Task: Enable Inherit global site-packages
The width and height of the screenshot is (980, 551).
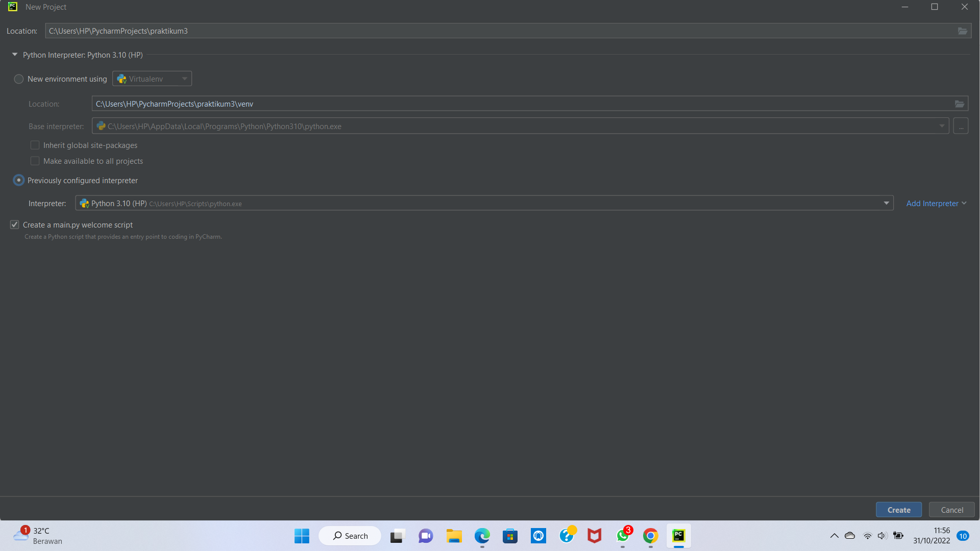Action: pos(35,145)
